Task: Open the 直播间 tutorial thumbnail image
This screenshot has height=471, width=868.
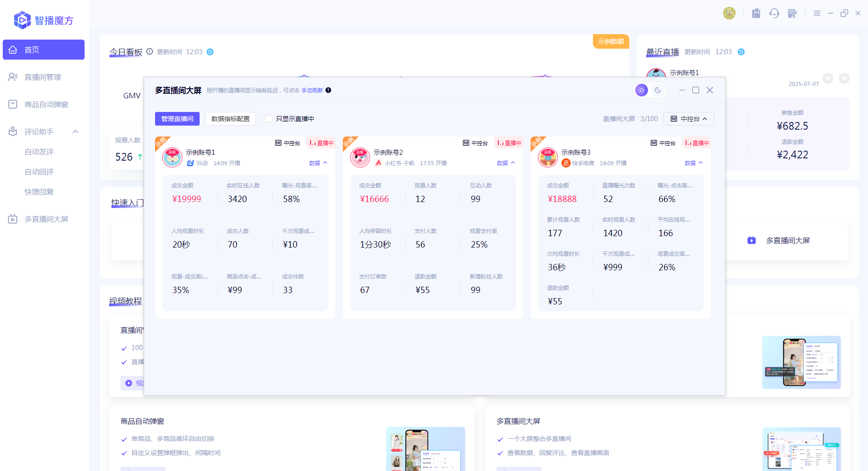Action: click(802, 362)
